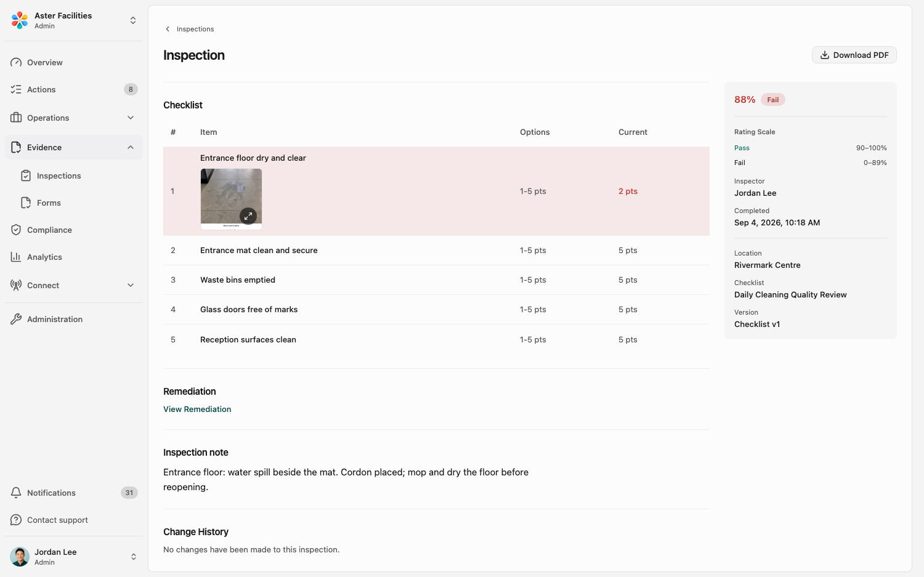924x577 pixels.
Task: Select 'Entrance floor dry and clear' item text
Action: point(253,158)
